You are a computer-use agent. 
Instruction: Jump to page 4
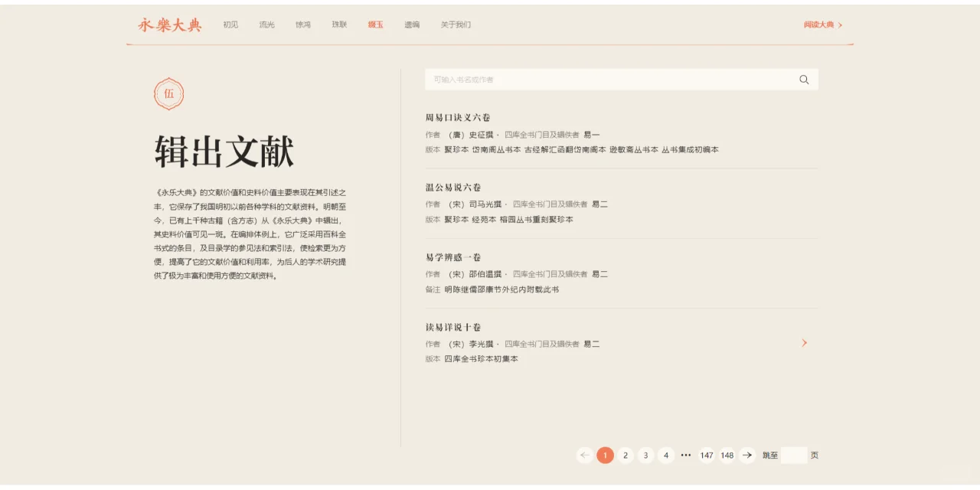pyautogui.click(x=666, y=456)
